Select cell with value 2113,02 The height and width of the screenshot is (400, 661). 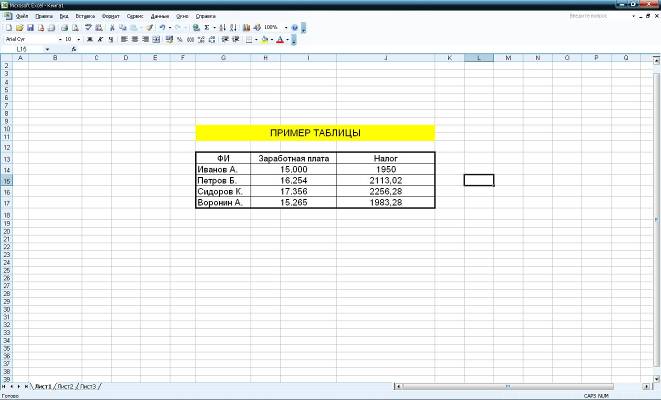pos(386,180)
